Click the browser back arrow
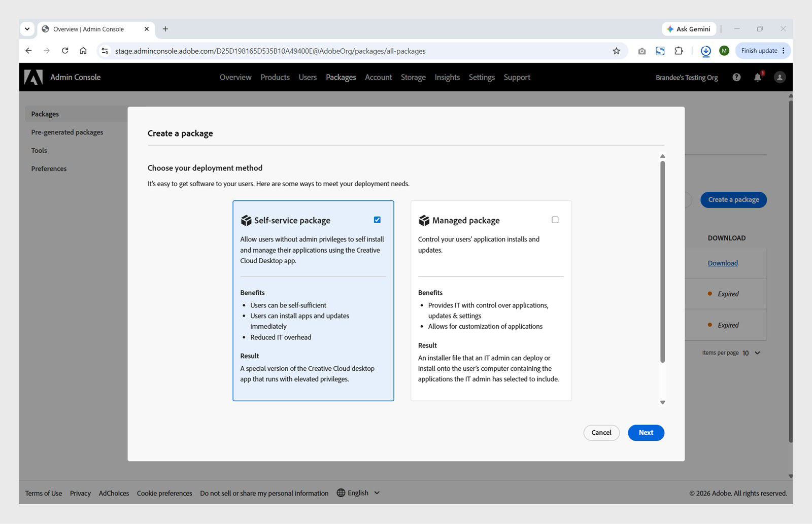 tap(28, 51)
